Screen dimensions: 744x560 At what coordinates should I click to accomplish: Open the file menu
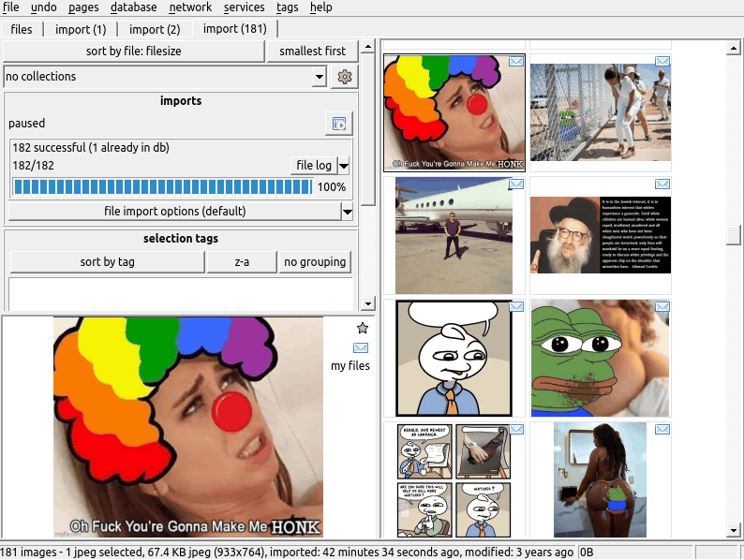[x=11, y=7]
